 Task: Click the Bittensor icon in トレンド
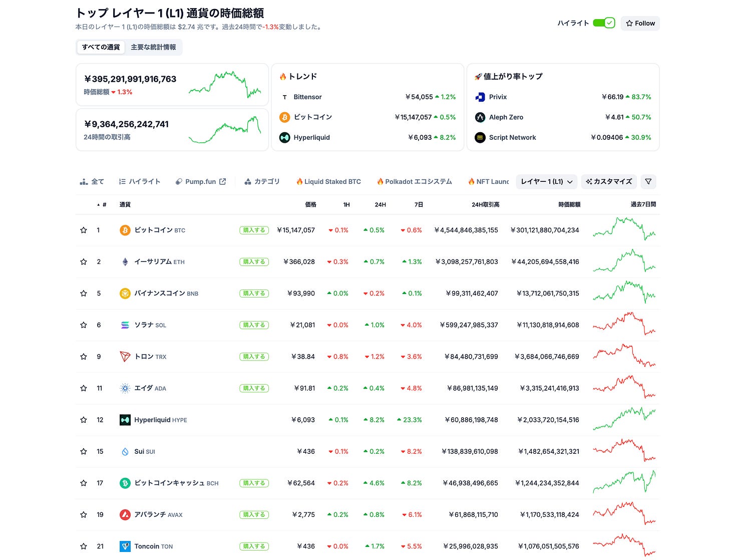285,97
